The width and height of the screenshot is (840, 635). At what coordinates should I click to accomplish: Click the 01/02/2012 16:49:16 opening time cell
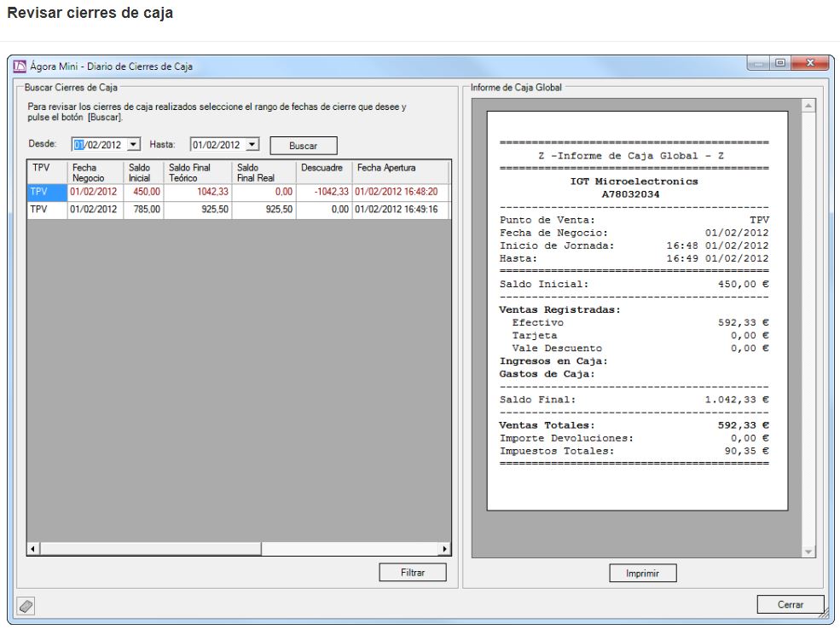400,210
